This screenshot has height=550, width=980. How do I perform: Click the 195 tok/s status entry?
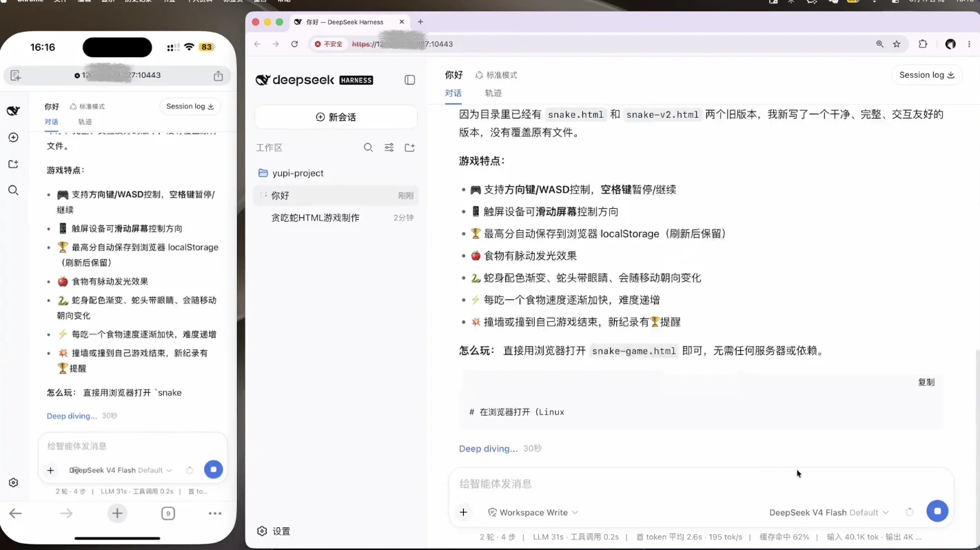tap(726, 537)
